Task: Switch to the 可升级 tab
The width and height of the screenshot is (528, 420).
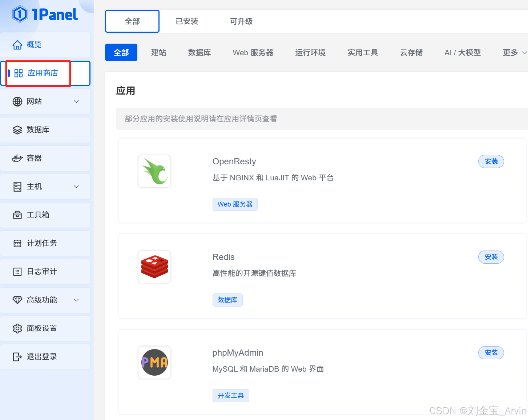Action: coord(241,21)
